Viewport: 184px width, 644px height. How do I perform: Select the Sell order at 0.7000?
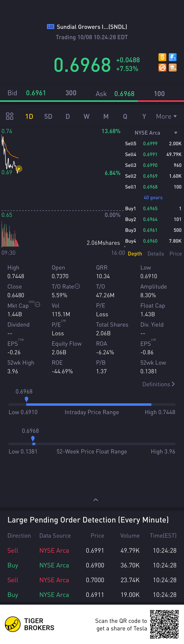click(92, 580)
